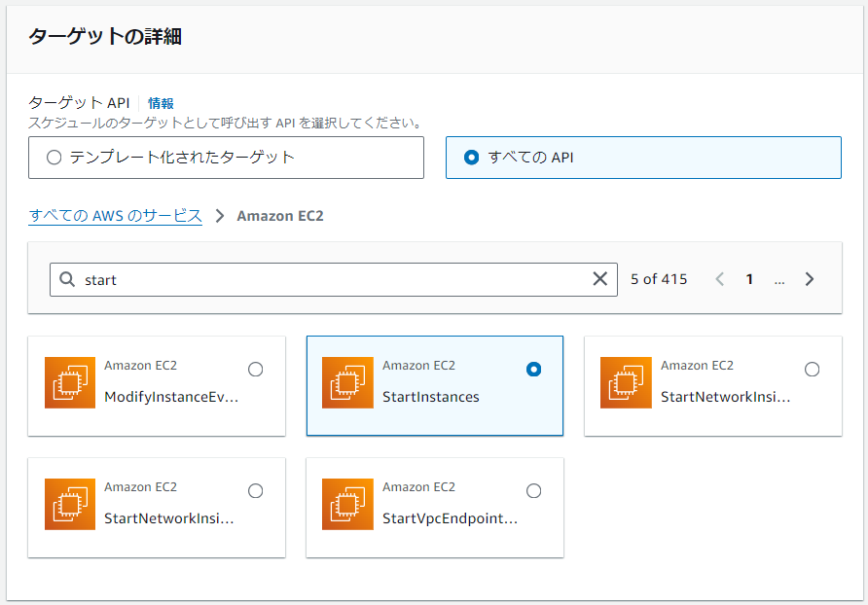Viewport: 868px width, 605px height.
Task: Click the pagination ellipsis
Action: coord(779,281)
